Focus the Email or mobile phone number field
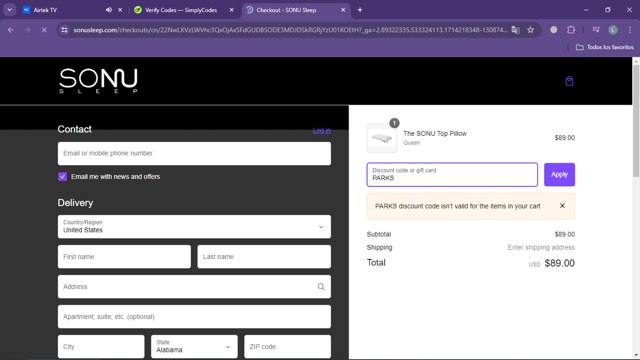Viewport: 640px width, 360px height. 194,153
